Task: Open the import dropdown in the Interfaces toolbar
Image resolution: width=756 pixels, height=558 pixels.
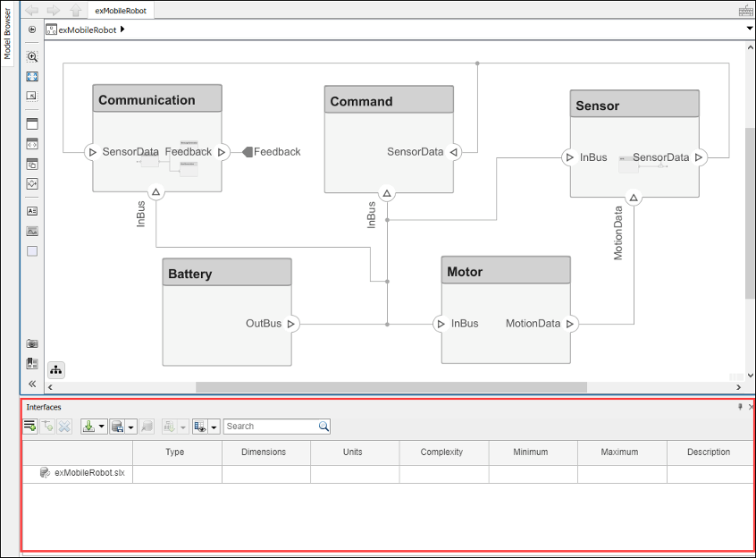Action: (101, 426)
